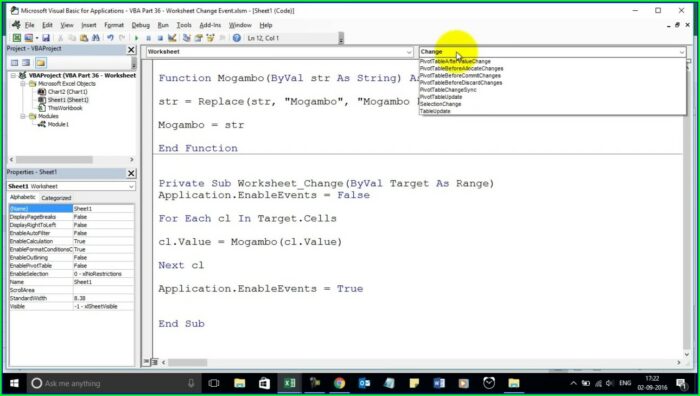Image resolution: width=700 pixels, height=396 pixels.
Task: Select Module1 in project tree
Action: (x=58, y=124)
